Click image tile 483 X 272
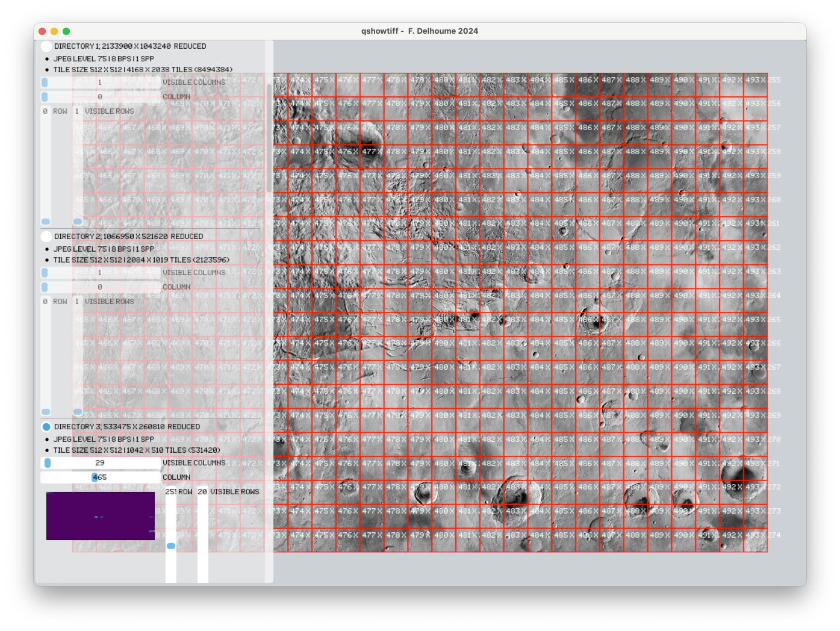This screenshot has height=631, width=840. point(516,493)
